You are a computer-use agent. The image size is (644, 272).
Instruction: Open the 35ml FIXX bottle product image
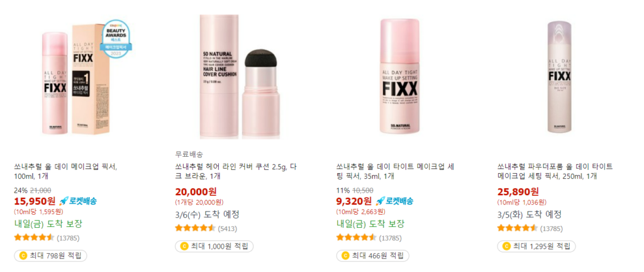(x=399, y=77)
